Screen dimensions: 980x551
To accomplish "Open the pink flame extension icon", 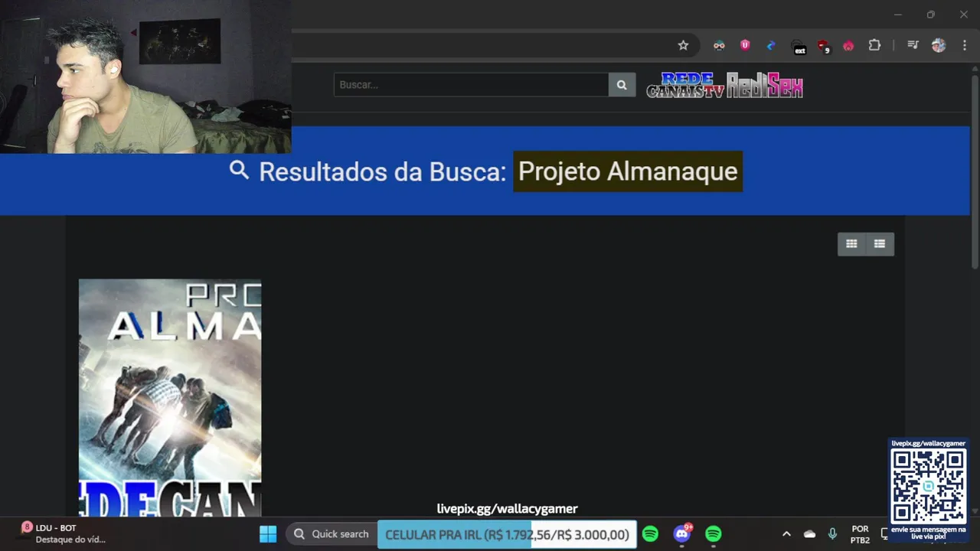I will click(848, 46).
